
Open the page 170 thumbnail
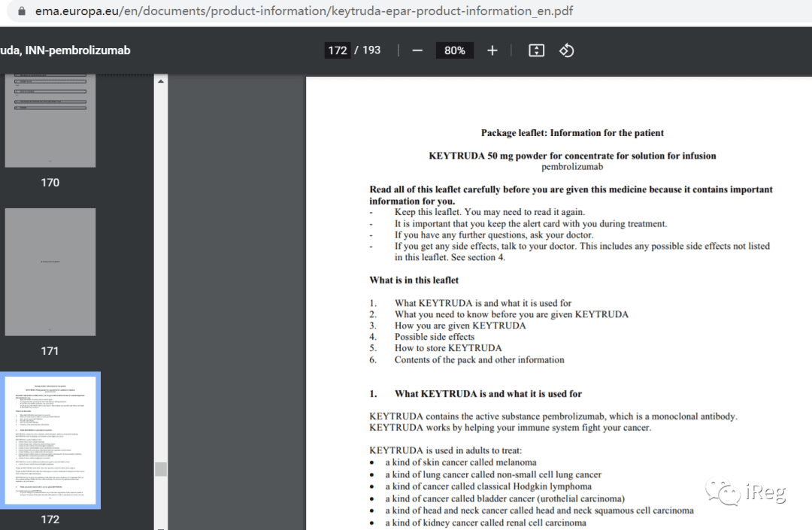pyautogui.click(x=50, y=120)
